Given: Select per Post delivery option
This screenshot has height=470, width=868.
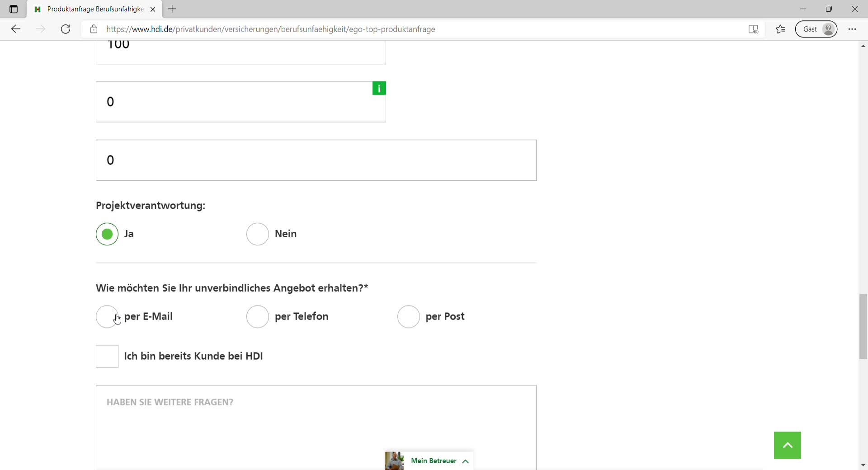Looking at the screenshot, I should point(408,316).
